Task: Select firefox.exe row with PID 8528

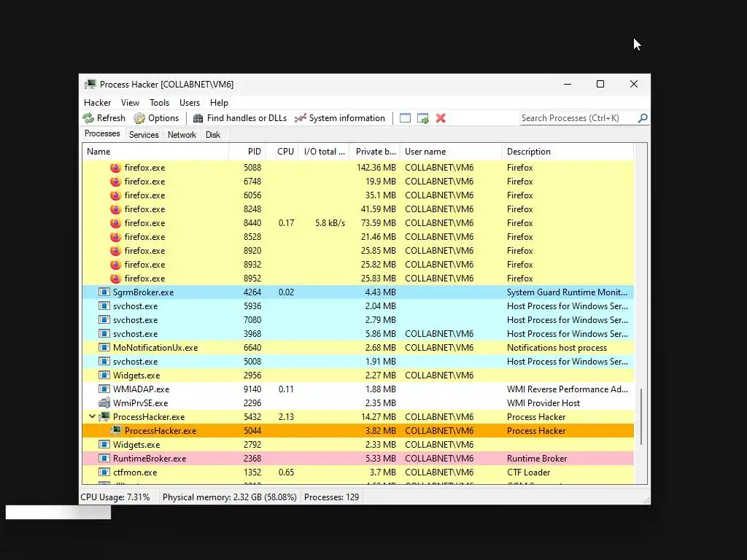Action: point(357,237)
